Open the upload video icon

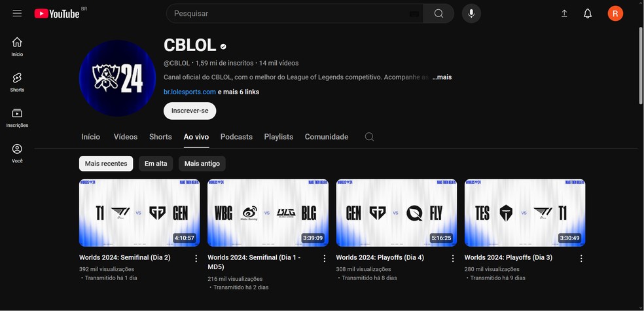564,14
